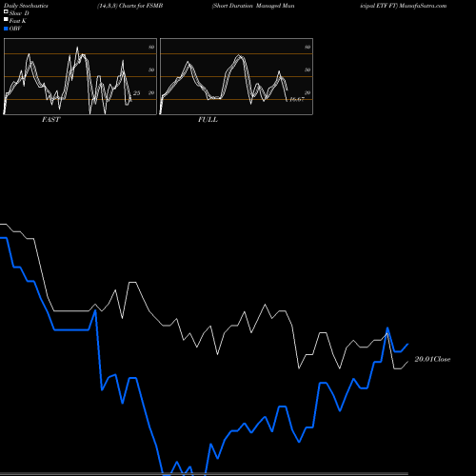Click the FAST stochastic chart thumbnail
The height and width of the screenshot is (476, 476).
[80, 76]
